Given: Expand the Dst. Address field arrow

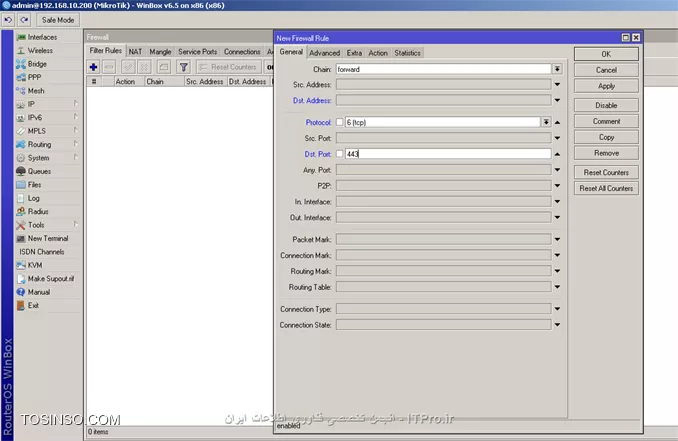Looking at the screenshot, I should pos(557,100).
